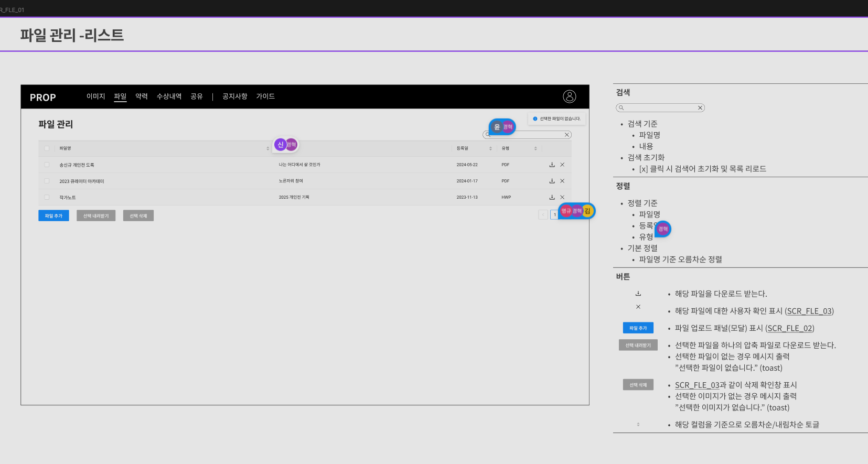Delete the 작가노트 row
Screen dimensions: 868x464
(x=562, y=197)
